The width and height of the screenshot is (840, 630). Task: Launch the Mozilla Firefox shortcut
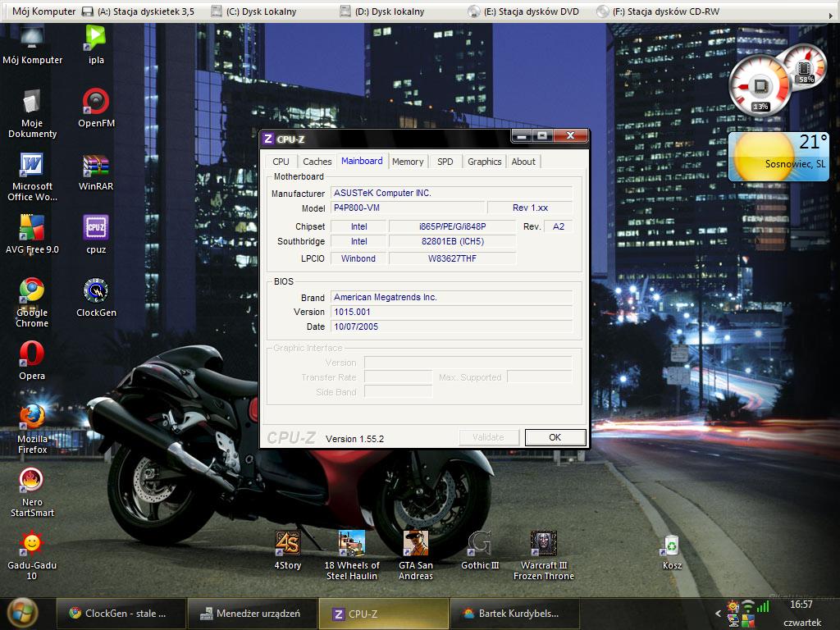(32, 430)
